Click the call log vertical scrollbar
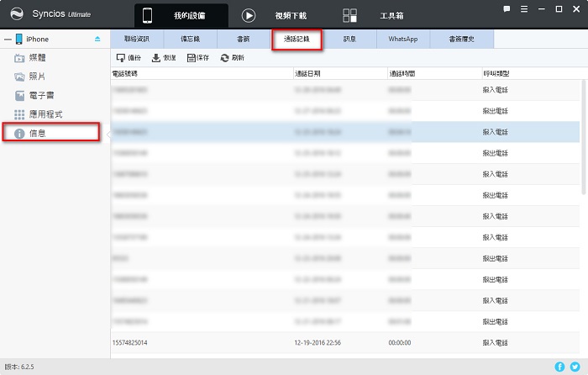The width and height of the screenshot is (588, 375). [x=584, y=137]
